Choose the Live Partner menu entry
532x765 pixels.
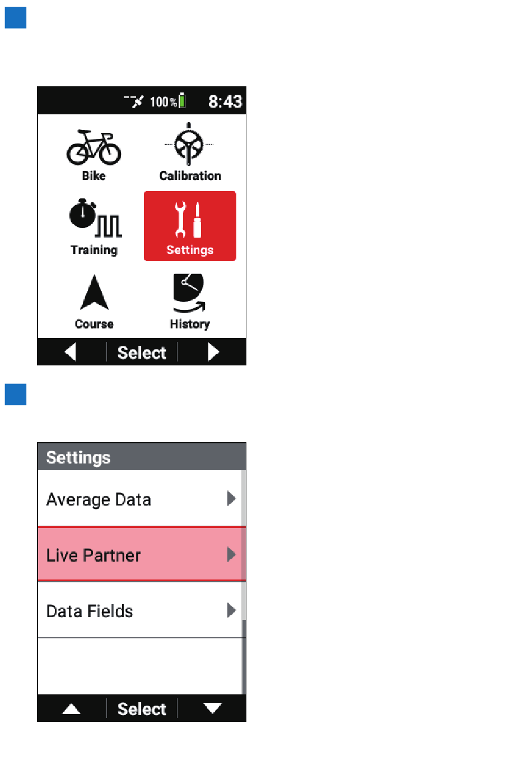[x=139, y=554]
